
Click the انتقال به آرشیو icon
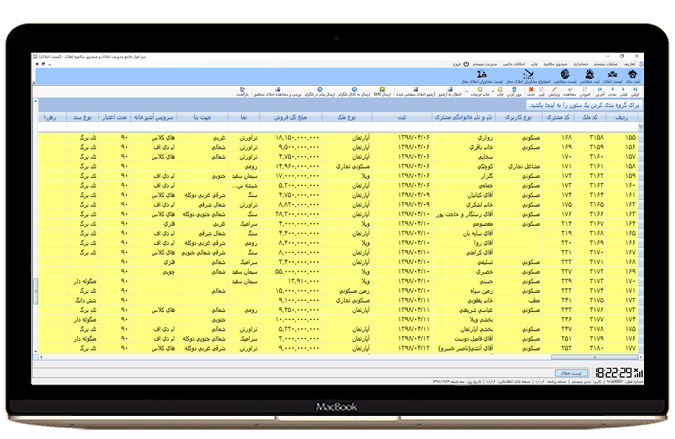click(x=450, y=90)
